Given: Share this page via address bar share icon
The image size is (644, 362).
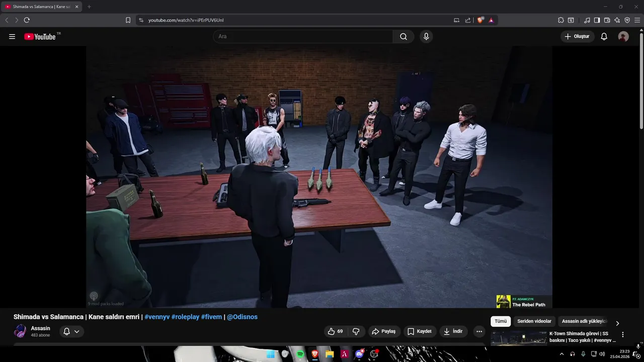Looking at the screenshot, I should (x=468, y=20).
